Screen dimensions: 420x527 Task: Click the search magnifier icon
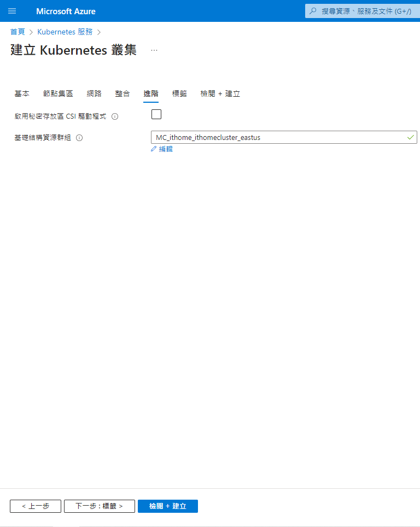313,11
